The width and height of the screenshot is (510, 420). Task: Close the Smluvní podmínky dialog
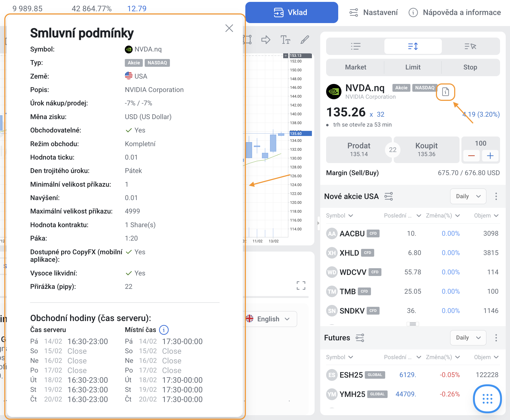(229, 28)
